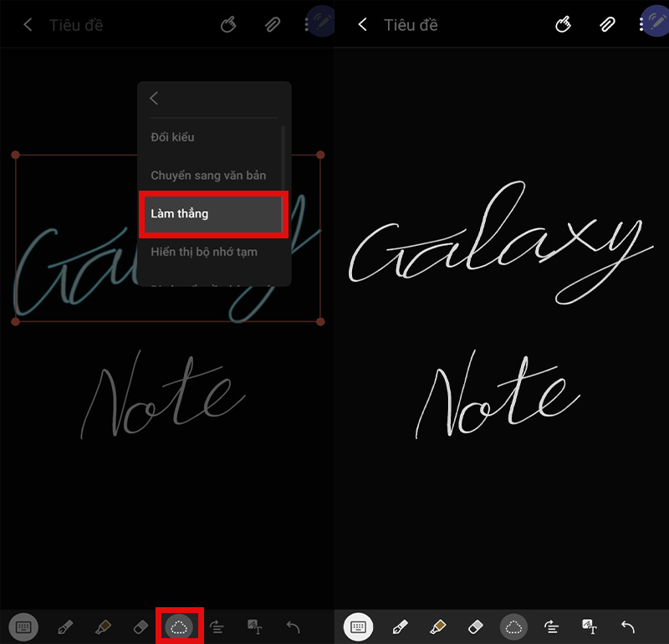This screenshot has width=669, height=644.
Task: Tap the floating pen button in right screen
Action: tap(656, 21)
